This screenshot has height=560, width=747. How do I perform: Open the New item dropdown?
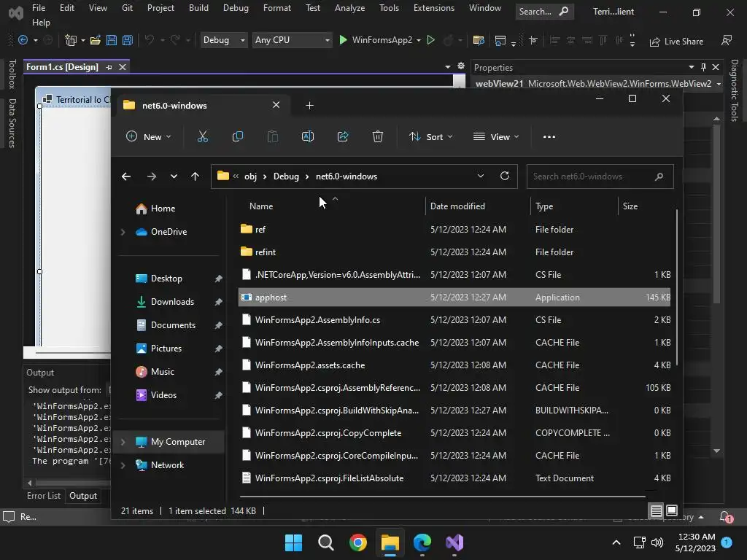(148, 136)
